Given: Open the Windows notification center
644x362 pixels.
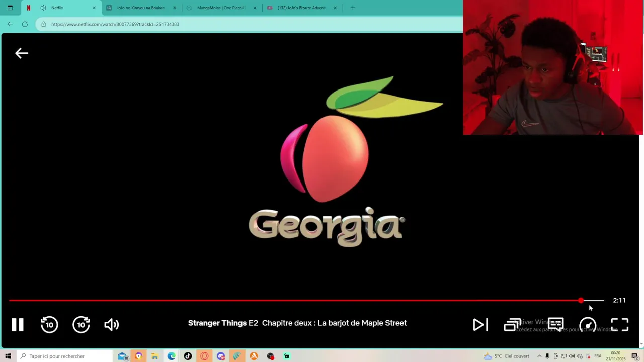Looking at the screenshot, I should point(635,356).
